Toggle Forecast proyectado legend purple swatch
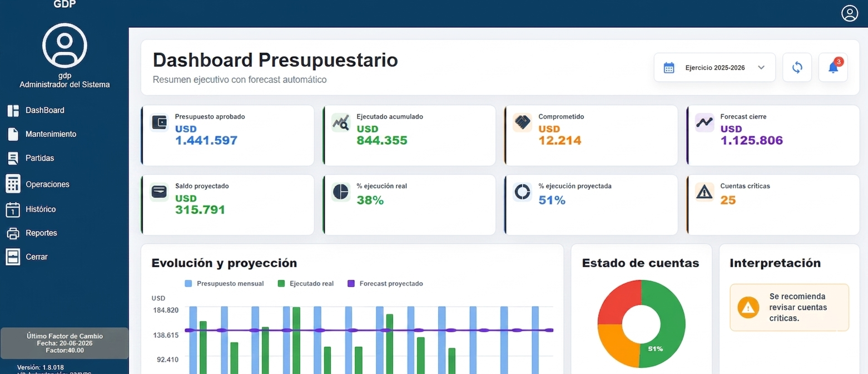This screenshot has width=868, height=374. pos(351,284)
